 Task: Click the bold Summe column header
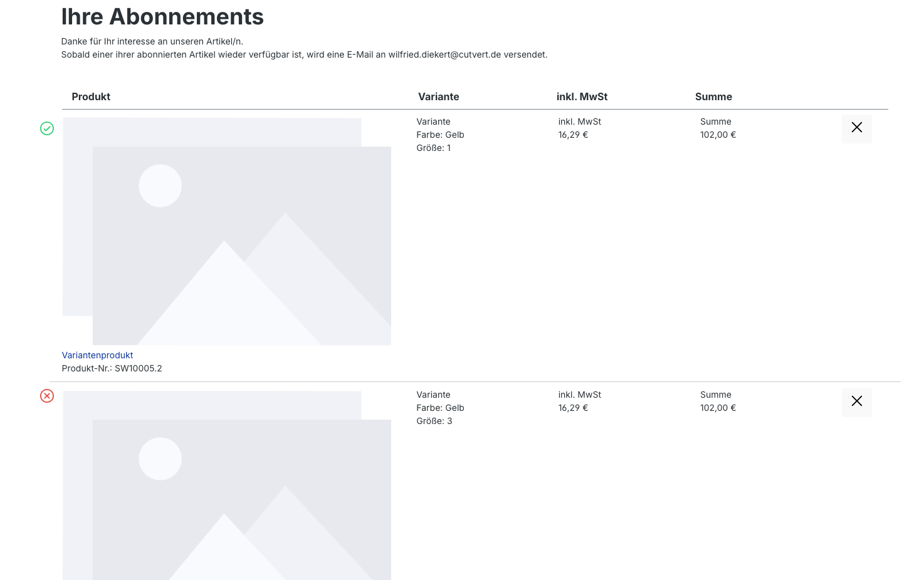[x=713, y=96]
